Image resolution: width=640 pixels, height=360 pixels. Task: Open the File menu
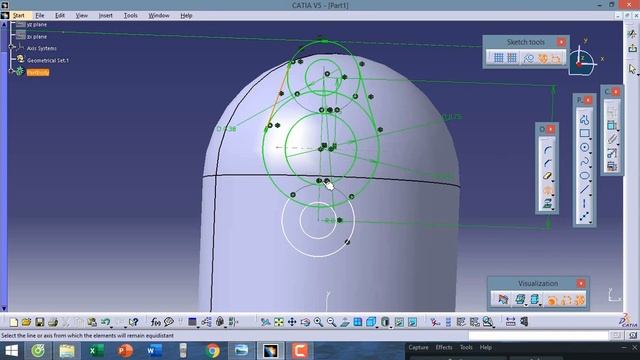pos(40,16)
